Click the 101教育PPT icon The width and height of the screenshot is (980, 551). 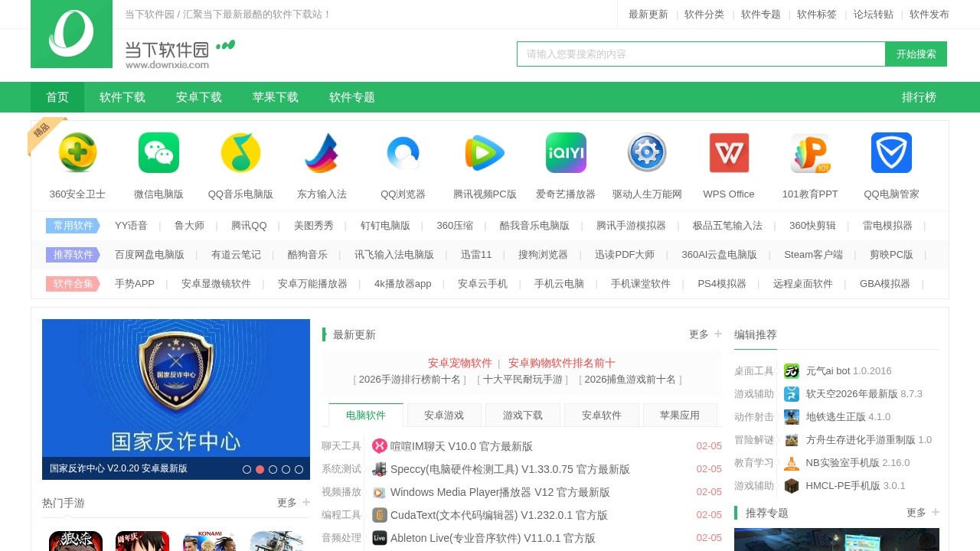(809, 153)
